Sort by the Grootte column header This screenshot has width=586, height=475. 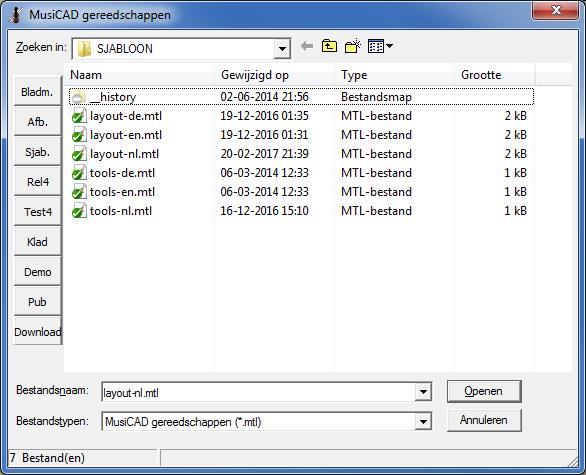coord(494,75)
